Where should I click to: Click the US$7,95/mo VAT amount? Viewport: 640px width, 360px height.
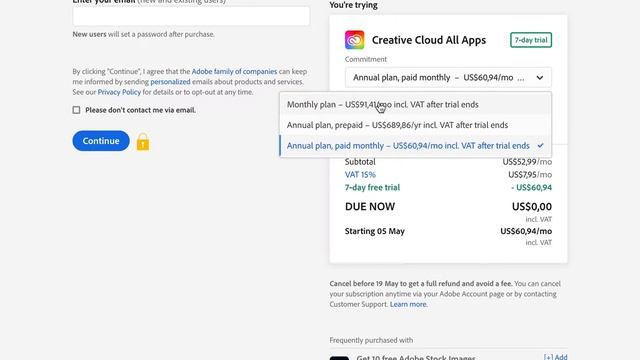coord(530,175)
